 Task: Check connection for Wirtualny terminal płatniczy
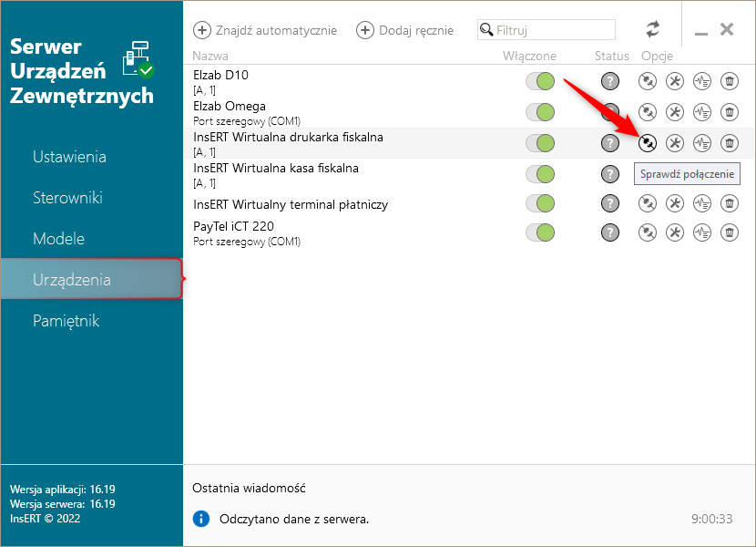click(x=647, y=203)
